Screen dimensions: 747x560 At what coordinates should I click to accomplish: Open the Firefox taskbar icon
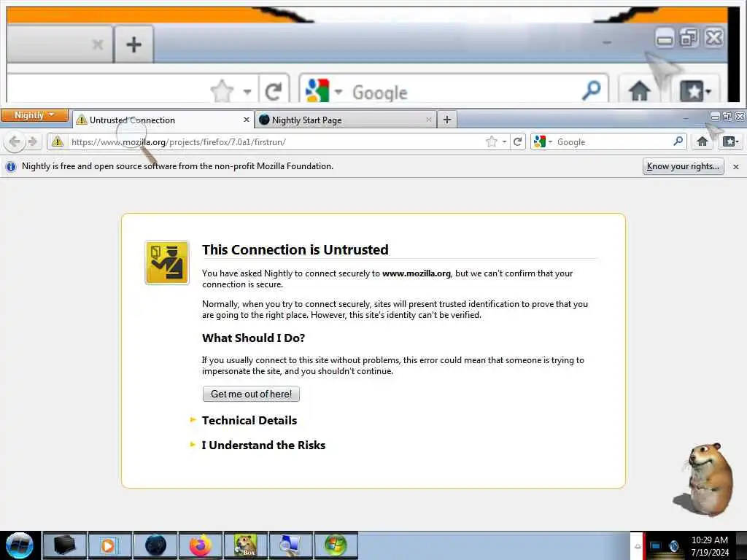[201, 545]
